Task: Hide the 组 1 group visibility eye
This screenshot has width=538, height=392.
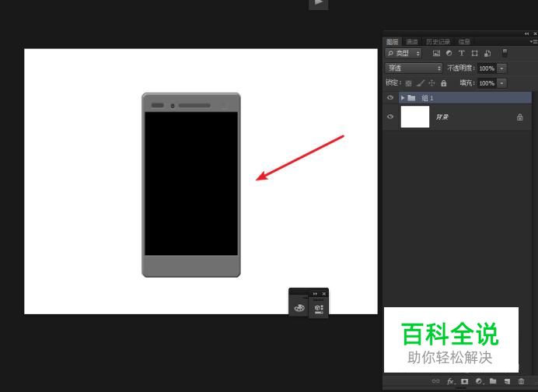Action: (x=390, y=98)
